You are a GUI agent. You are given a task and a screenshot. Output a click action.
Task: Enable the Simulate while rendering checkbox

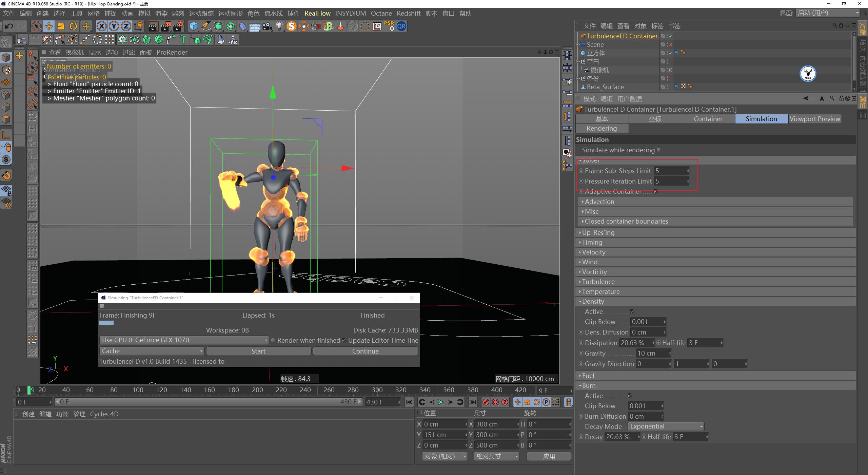point(658,150)
